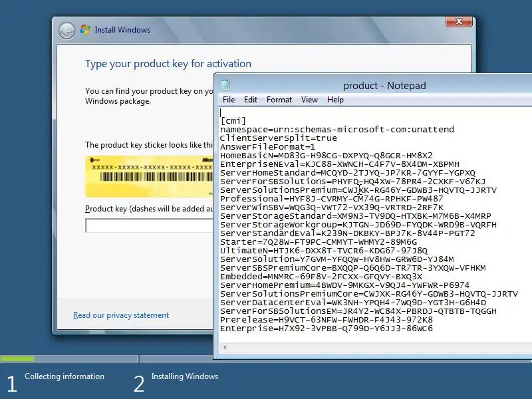Click the ClientServerSplit=true line
This screenshot has height=399, width=532.
[279, 138]
